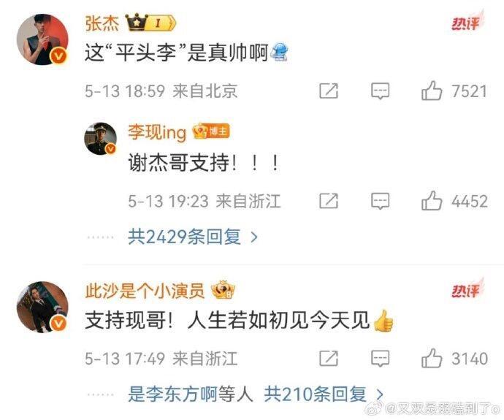
Task: Forward 此沙是个小演员's comment via share icon
Action: [x=329, y=359]
